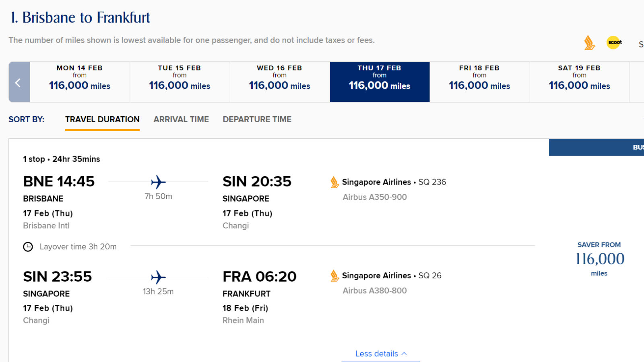Select the FRI 18 FEB date
644x362 pixels.
480,82
